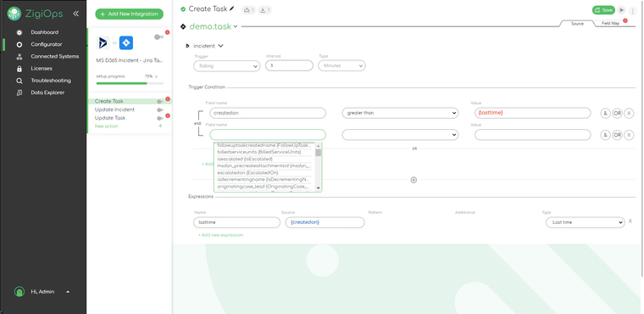Image resolution: width=644 pixels, height=314 pixels.
Task: Toggle the Update Task action switch
Action: (160, 119)
